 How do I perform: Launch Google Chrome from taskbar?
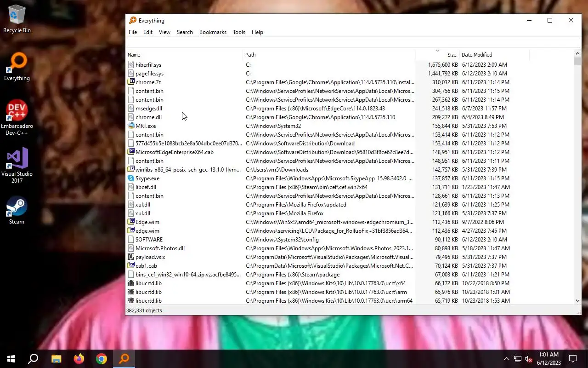coord(102,359)
